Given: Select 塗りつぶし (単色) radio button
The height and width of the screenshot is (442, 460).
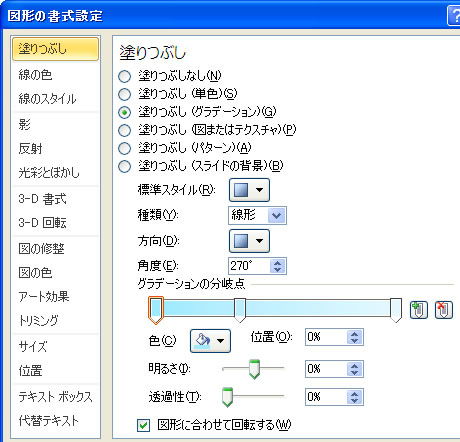Looking at the screenshot, I should 125,94.
